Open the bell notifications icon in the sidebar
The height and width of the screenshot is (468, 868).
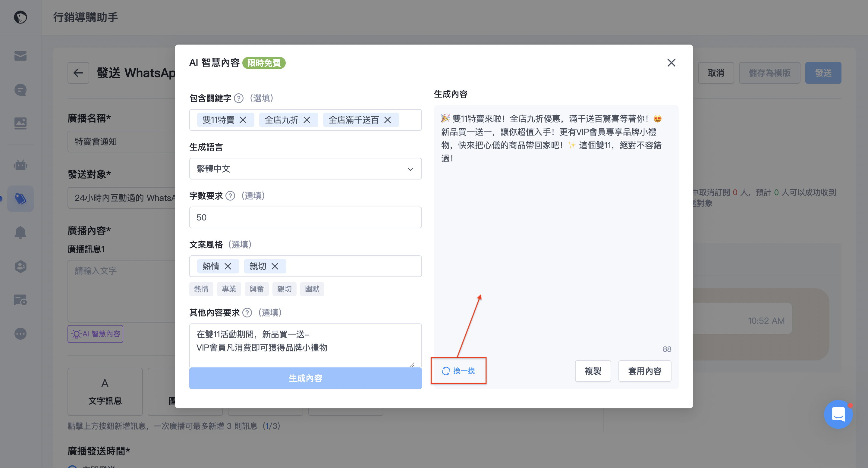pos(20,232)
